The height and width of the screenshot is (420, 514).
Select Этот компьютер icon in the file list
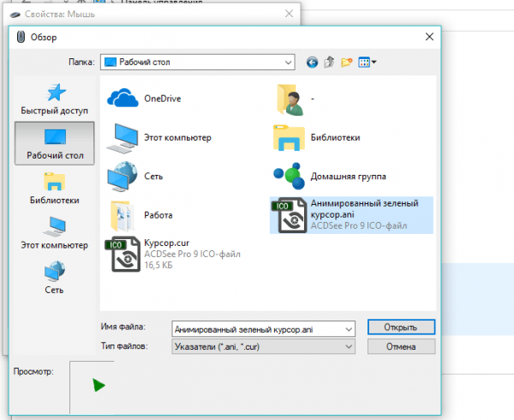(x=123, y=138)
